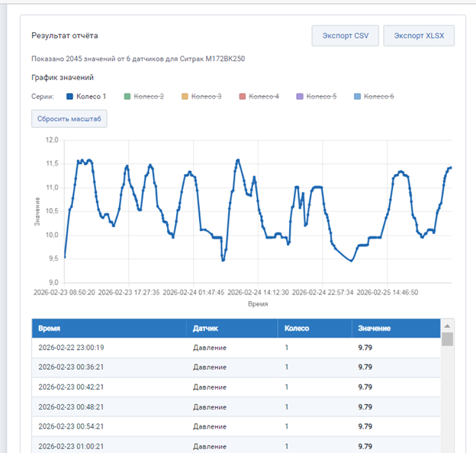Click the chart line's first peak near 11.5
The height and width of the screenshot is (453, 476).
pos(79,161)
